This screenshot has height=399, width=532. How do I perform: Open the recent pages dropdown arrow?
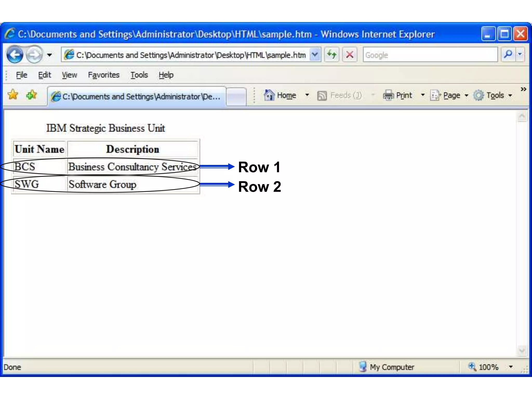coord(49,55)
